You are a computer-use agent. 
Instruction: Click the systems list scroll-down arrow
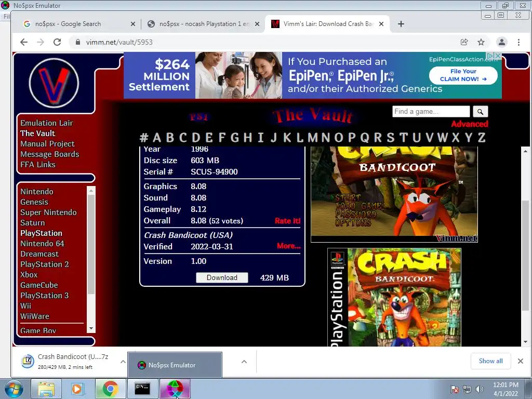[91, 328]
